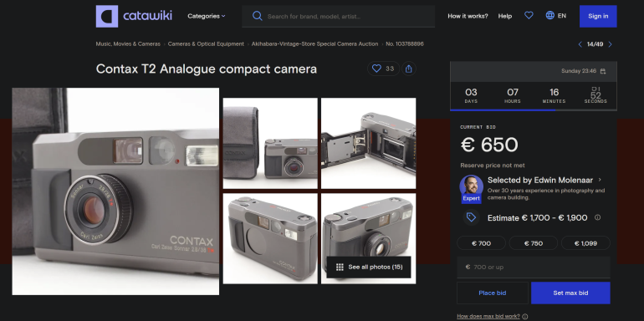This screenshot has width=644, height=321.
Task: Click the price tag estimate icon
Action: (x=471, y=217)
